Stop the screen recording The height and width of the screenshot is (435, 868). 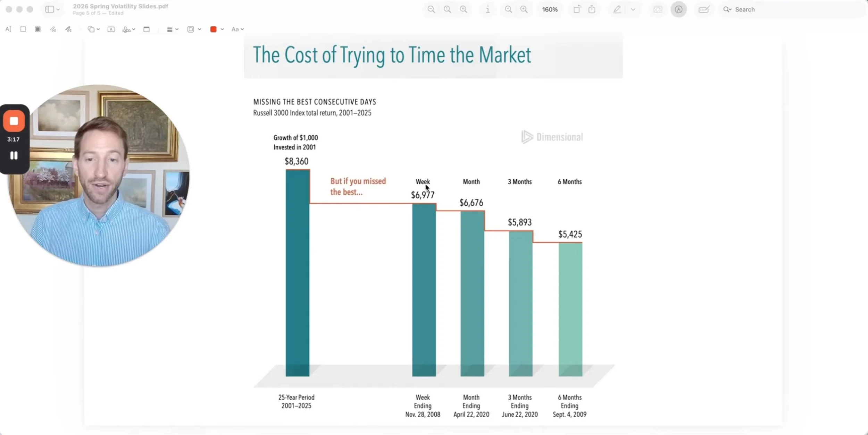pos(14,121)
